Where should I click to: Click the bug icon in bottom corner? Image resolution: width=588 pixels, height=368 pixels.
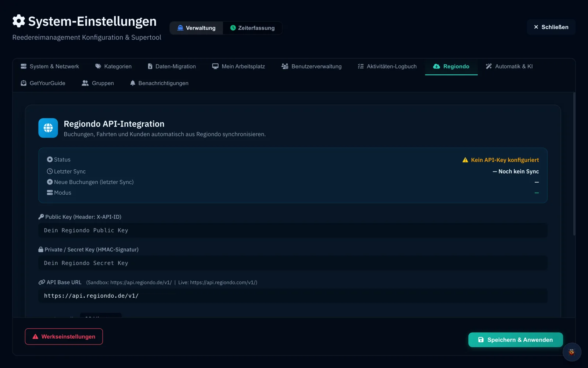pyautogui.click(x=572, y=352)
